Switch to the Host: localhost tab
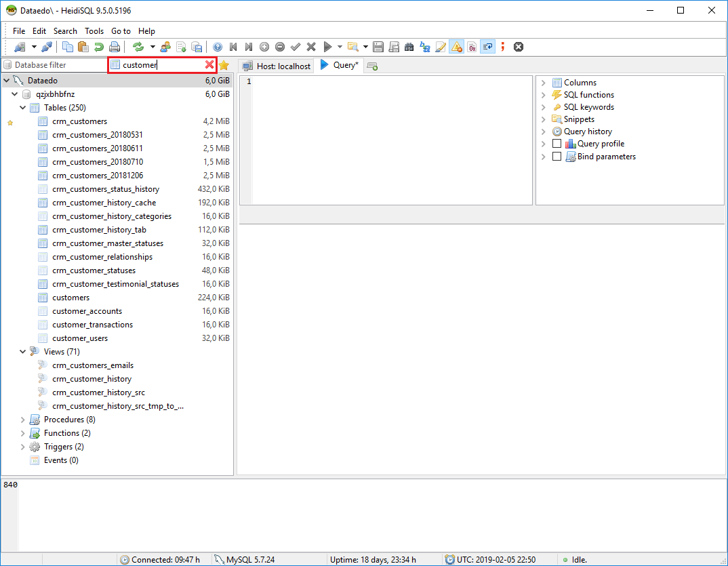 (x=277, y=66)
